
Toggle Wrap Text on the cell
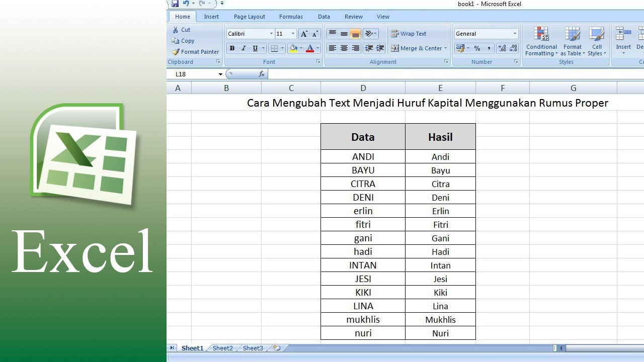[x=409, y=34]
